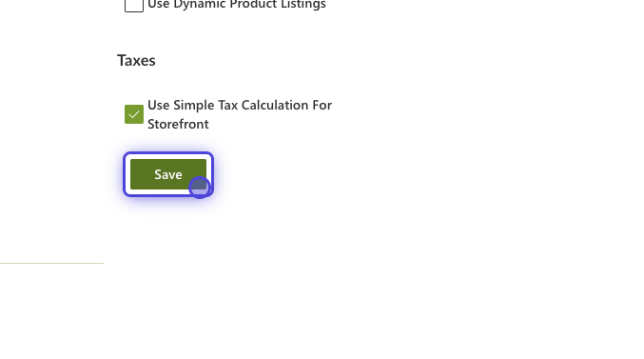
Task: Click the Use Dynamic Product Listings label
Action: coord(237,5)
